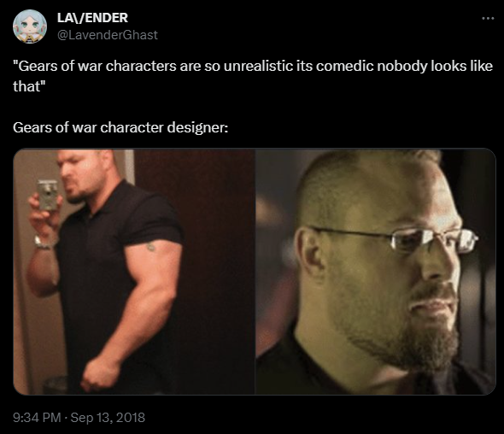
Task: Click the eyeglasses in the right photo
Action: 396,239
